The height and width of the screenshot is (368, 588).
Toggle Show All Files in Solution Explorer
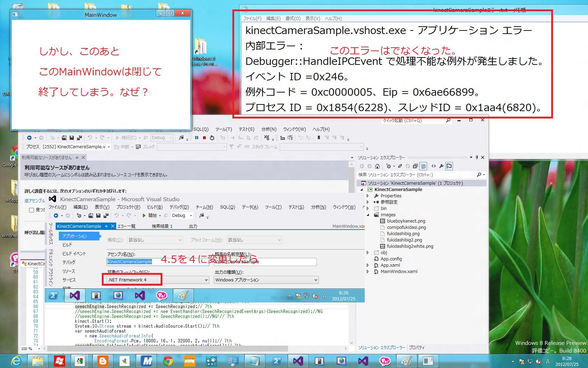pos(423,166)
